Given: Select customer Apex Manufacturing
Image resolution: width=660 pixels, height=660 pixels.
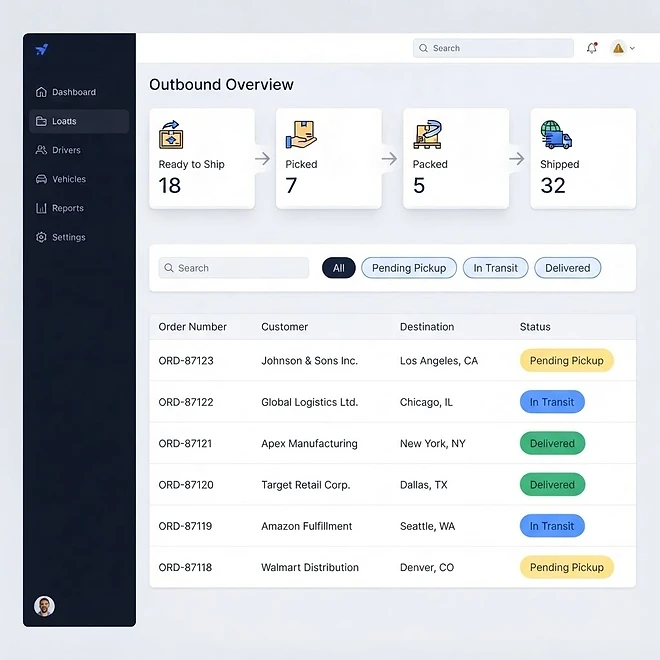Looking at the screenshot, I should (309, 443).
